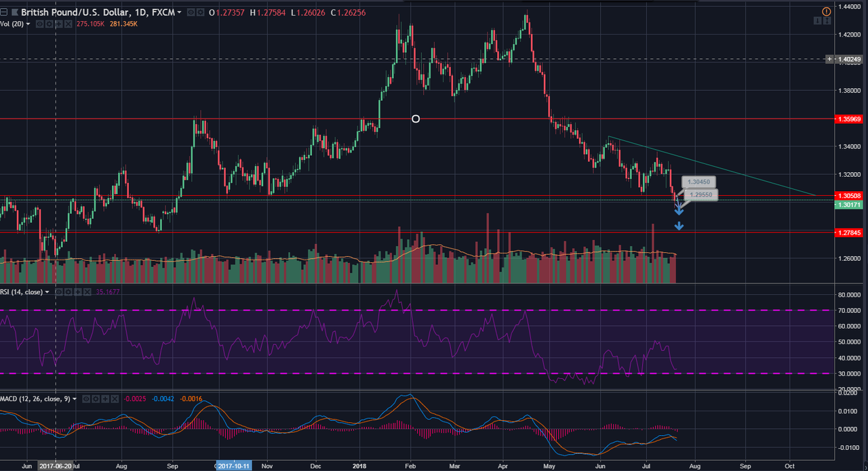Click the British Pound/U.S. Dollar, 1D, FXCM title

click(98, 12)
